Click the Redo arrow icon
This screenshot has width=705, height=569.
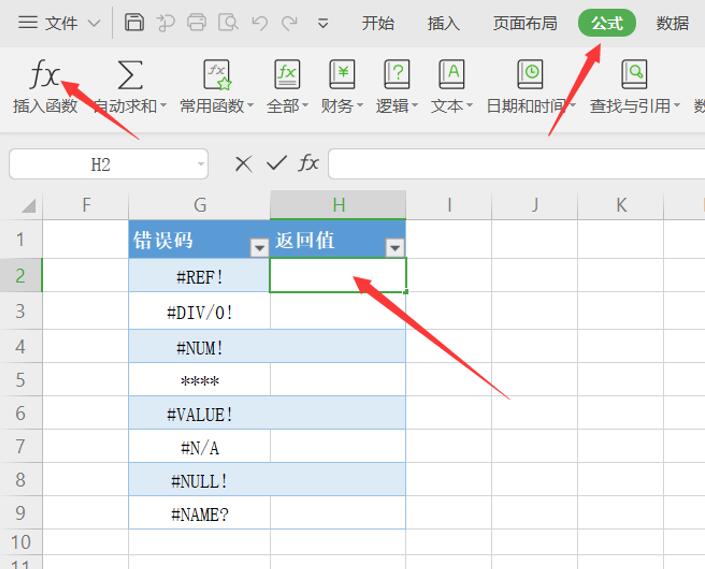pyautogui.click(x=290, y=22)
